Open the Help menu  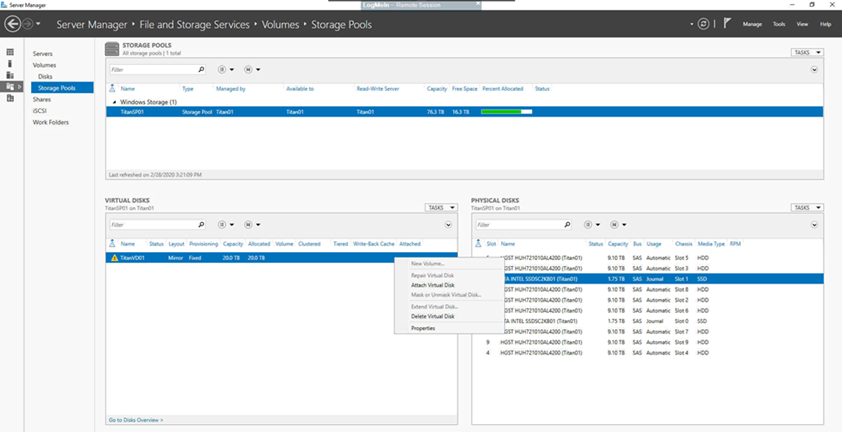[x=825, y=24]
